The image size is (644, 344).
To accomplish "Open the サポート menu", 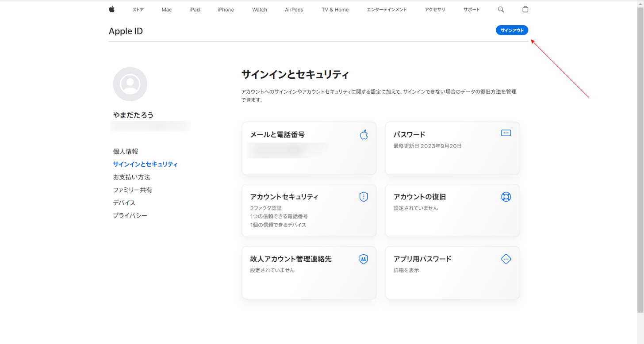I will click(x=471, y=10).
